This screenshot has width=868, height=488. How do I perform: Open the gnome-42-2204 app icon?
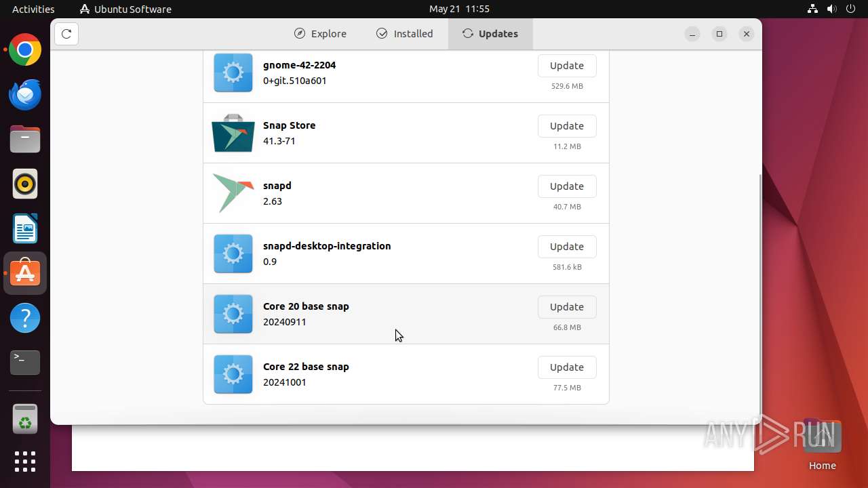point(233,72)
